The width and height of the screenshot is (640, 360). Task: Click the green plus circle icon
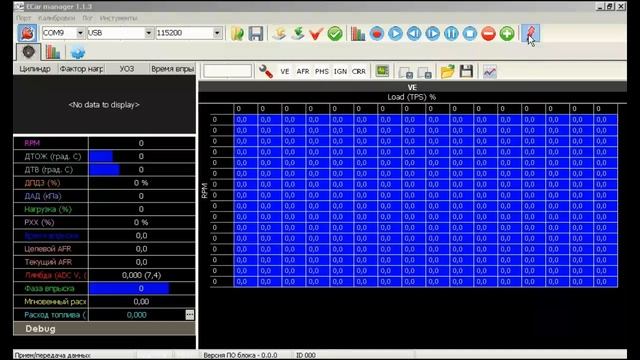coord(507,33)
